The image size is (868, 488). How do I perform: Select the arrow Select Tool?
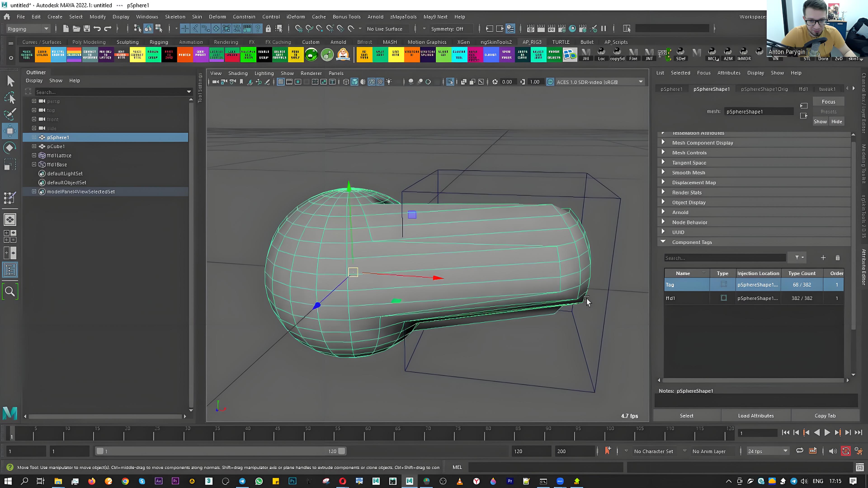pyautogui.click(x=10, y=81)
